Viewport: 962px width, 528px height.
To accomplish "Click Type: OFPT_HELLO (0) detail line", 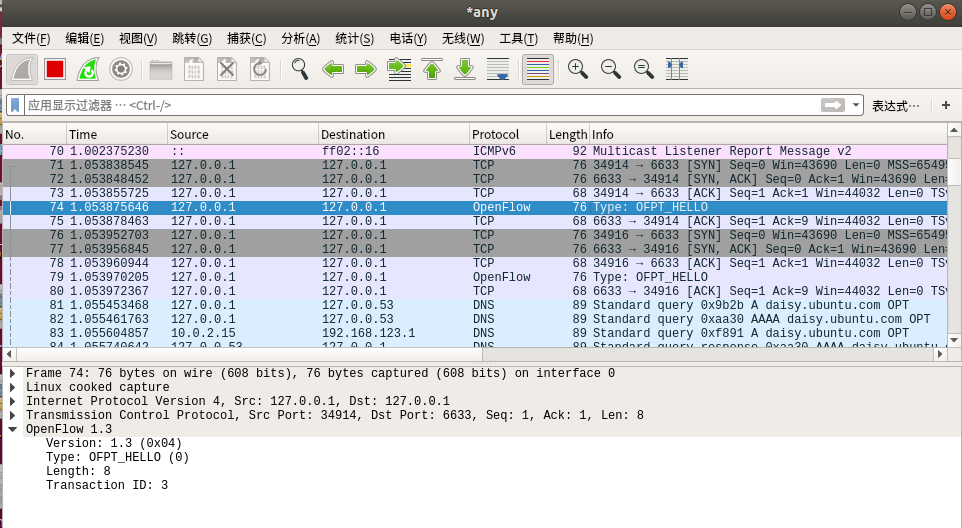I will (117, 457).
